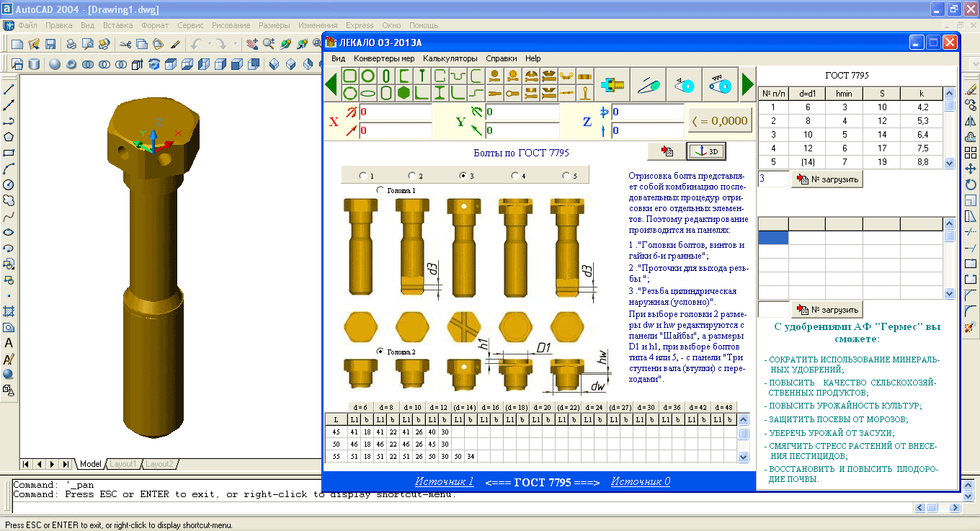Image resolution: width=980 pixels, height=531 pixels.
Task: Click the torus icon in AutoCAD toolbar
Action: [x=71, y=64]
